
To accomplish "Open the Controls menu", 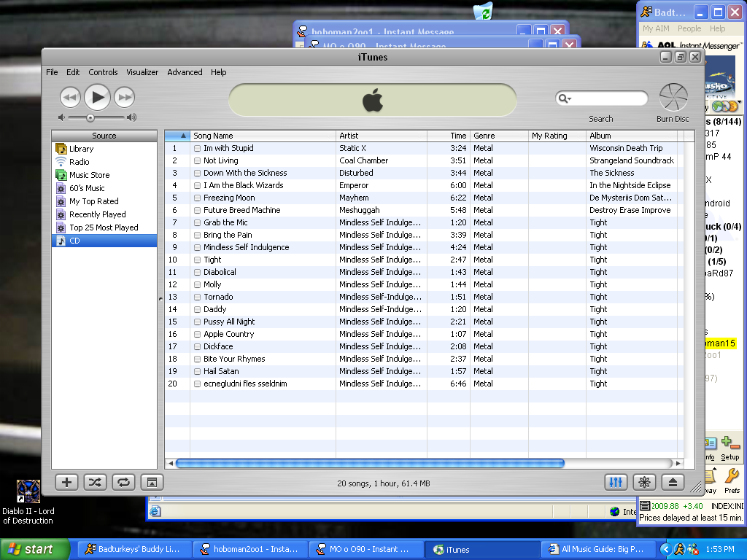I will coord(103,72).
